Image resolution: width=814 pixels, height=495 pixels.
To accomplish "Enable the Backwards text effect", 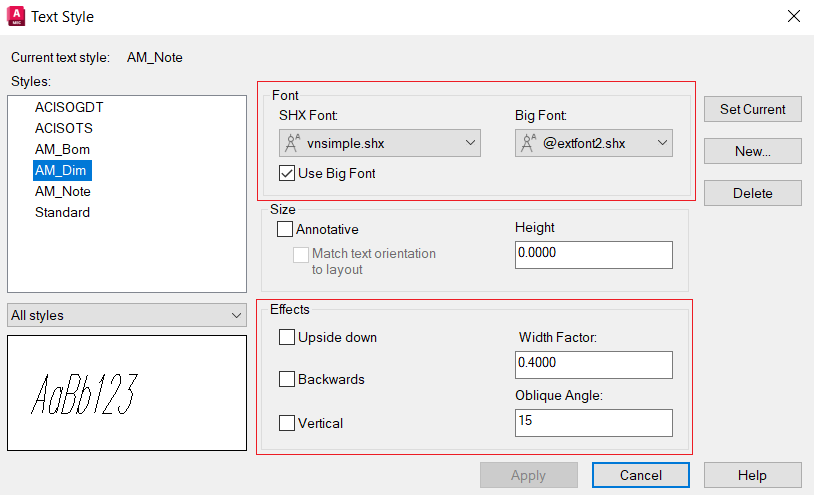I will [287, 379].
